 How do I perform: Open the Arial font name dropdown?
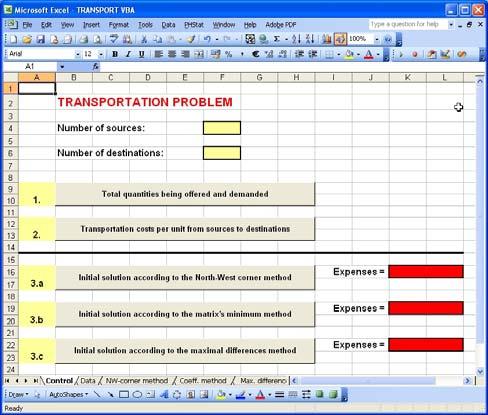(78, 54)
